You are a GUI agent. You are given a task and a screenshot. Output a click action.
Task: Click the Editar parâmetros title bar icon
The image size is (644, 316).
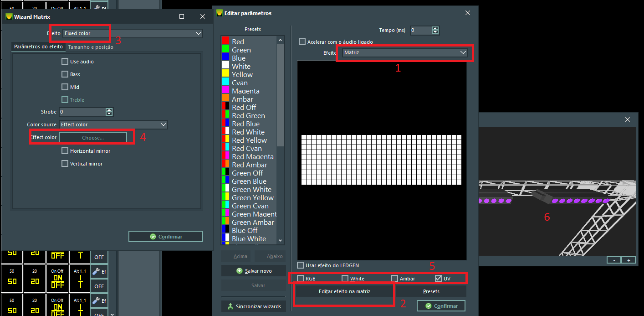pyautogui.click(x=220, y=13)
